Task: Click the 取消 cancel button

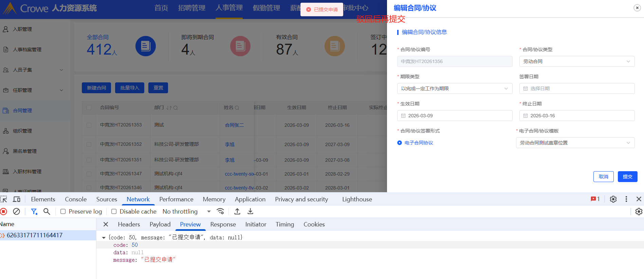Action: pos(603,177)
